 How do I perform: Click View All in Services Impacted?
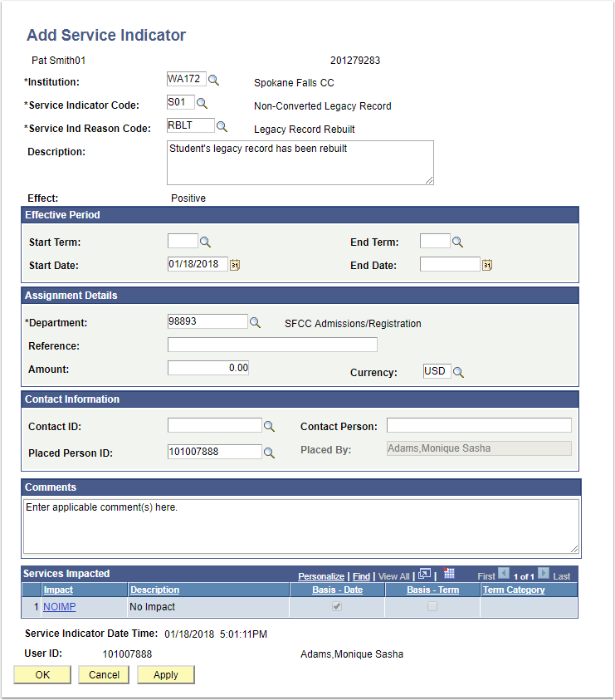click(x=394, y=576)
